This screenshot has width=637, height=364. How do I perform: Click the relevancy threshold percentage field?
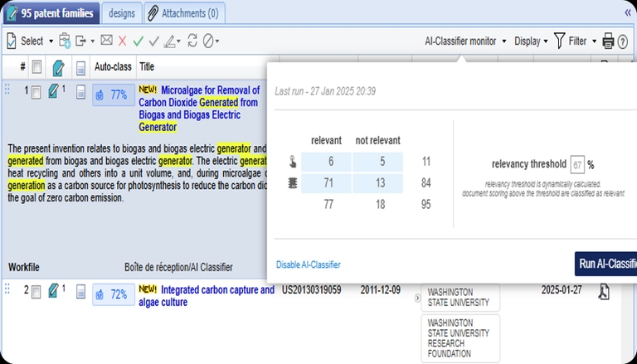[x=578, y=164]
